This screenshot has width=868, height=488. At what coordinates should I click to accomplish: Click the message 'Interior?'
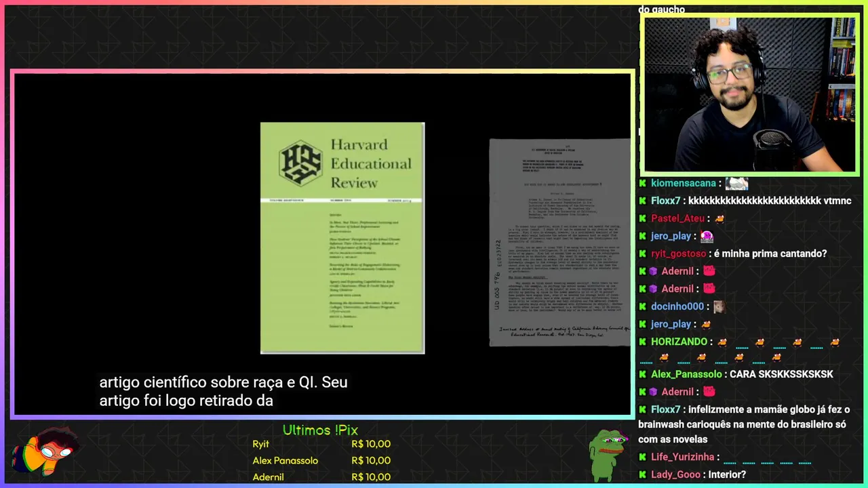tap(727, 474)
